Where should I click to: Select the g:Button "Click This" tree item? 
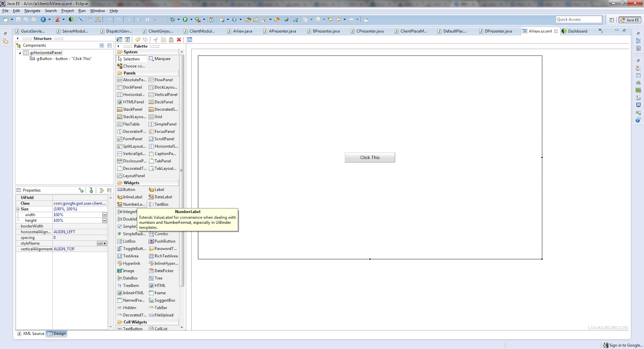[61, 59]
